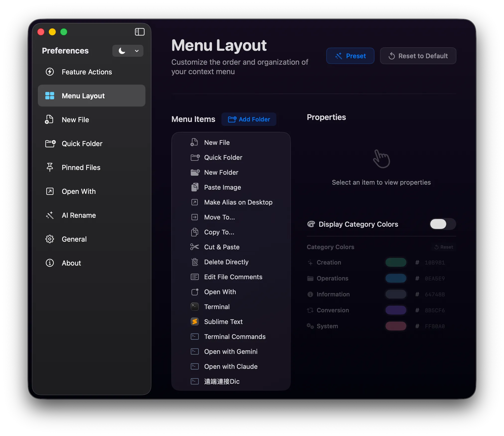
Task: Click the System pink color swatch
Action: (396, 326)
